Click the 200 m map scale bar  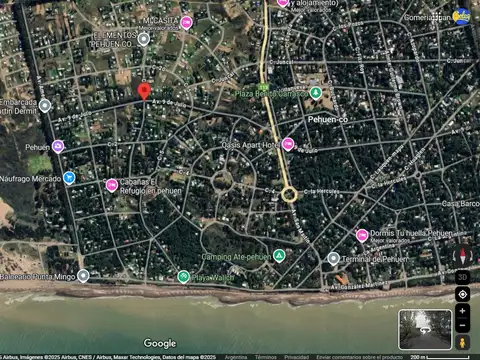click(x=440, y=357)
